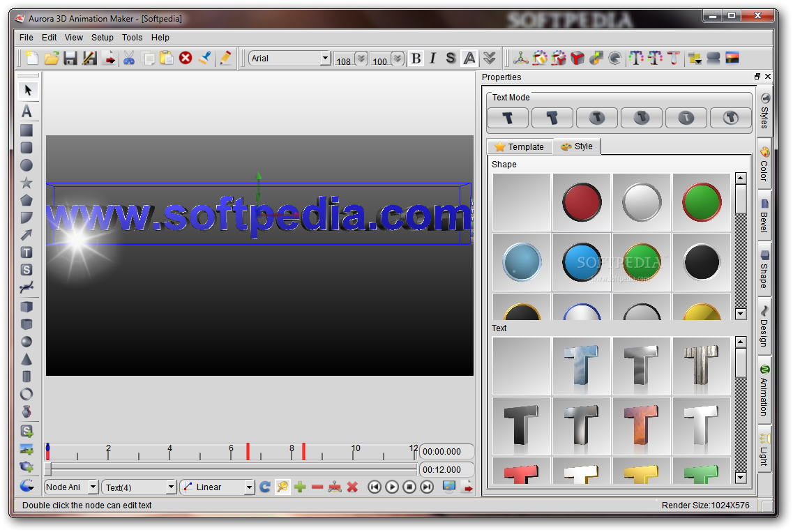Open the font size 108 dropdown
The height and width of the screenshot is (532, 793).
click(361, 58)
